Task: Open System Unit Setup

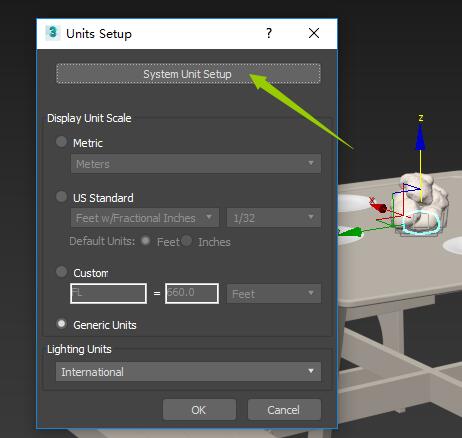Action: pyautogui.click(x=188, y=74)
